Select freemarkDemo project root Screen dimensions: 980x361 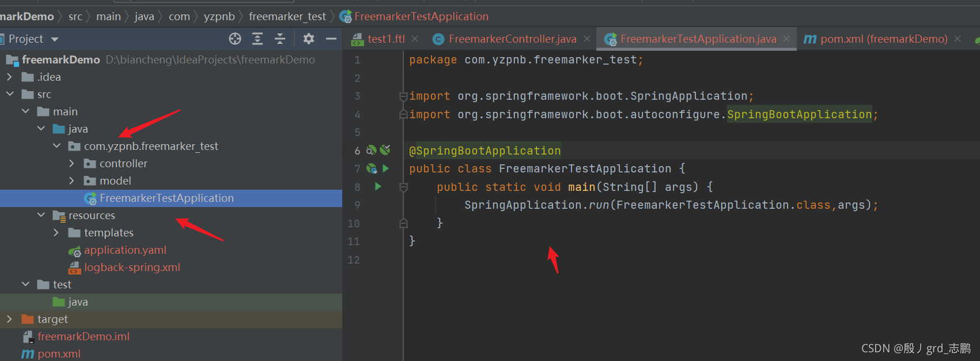(60, 59)
